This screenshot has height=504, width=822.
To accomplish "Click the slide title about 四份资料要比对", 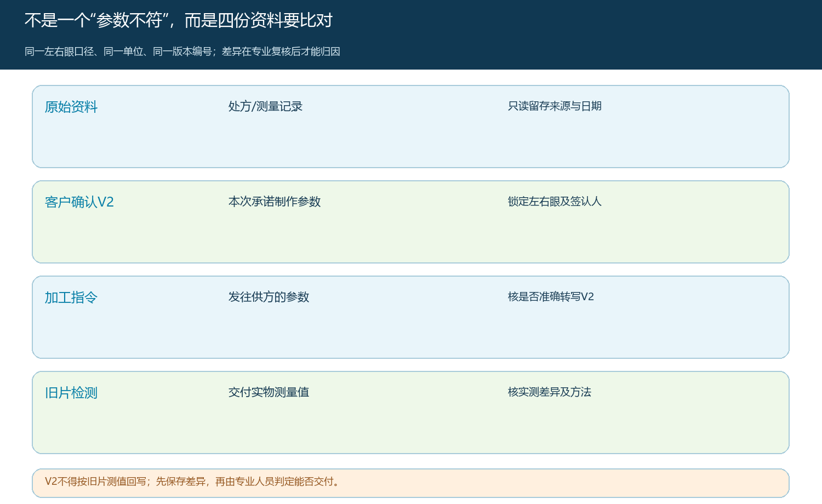I will [x=179, y=20].
